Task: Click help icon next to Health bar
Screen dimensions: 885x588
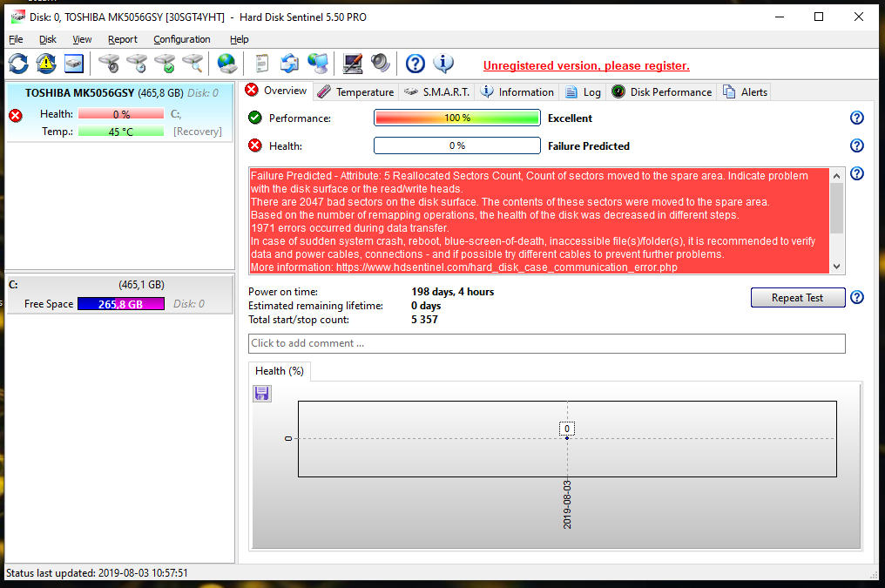Action: 857,145
